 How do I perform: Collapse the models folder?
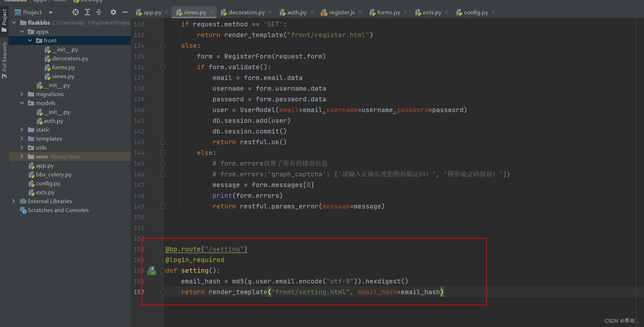coord(22,103)
